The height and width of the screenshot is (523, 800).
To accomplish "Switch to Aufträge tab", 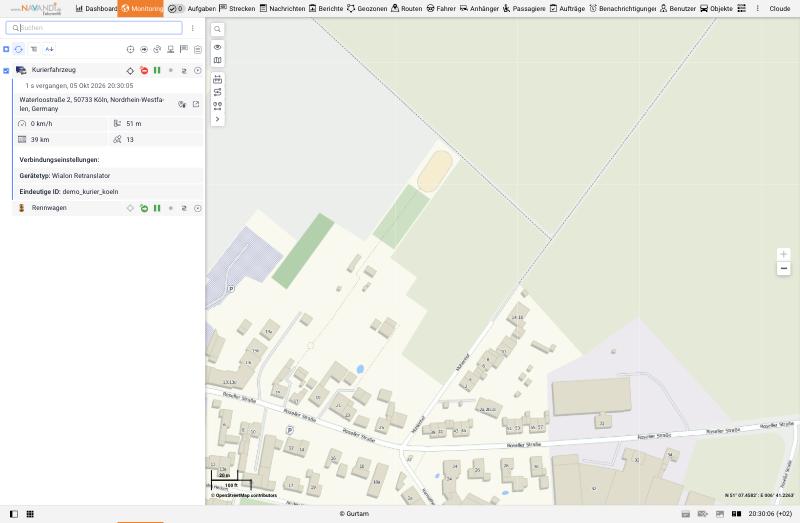I will [567, 8].
